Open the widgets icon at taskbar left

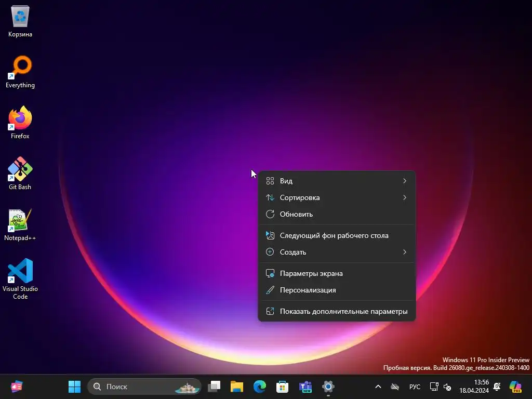pos(16,387)
